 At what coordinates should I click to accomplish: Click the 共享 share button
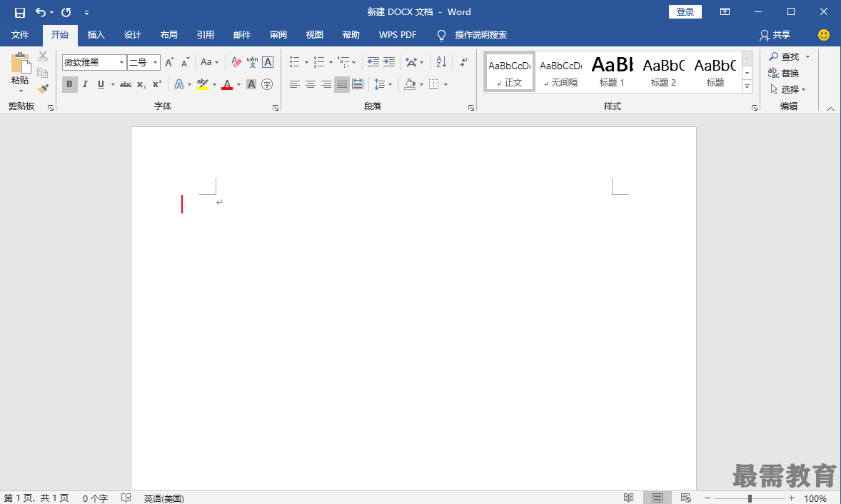[775, 35]
